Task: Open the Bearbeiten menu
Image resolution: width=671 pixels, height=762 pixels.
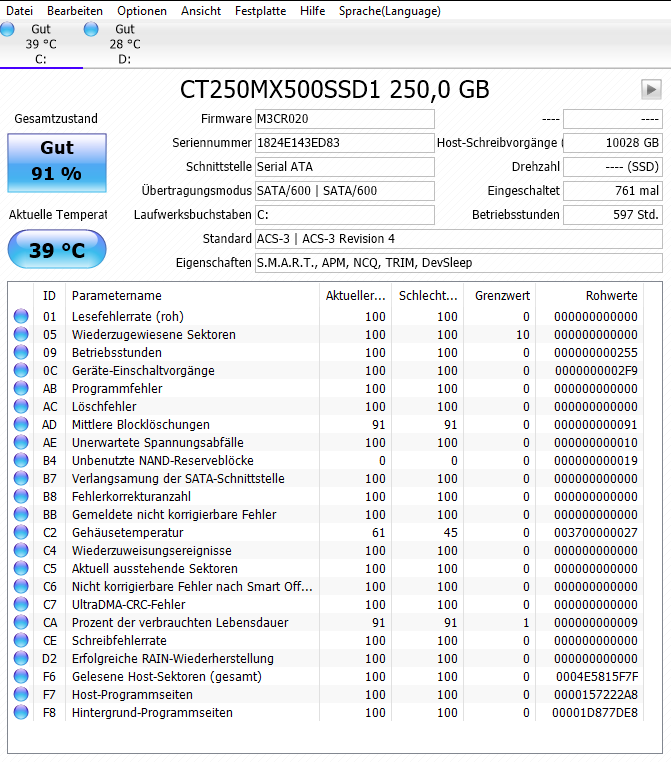Action: pos(75,11)
